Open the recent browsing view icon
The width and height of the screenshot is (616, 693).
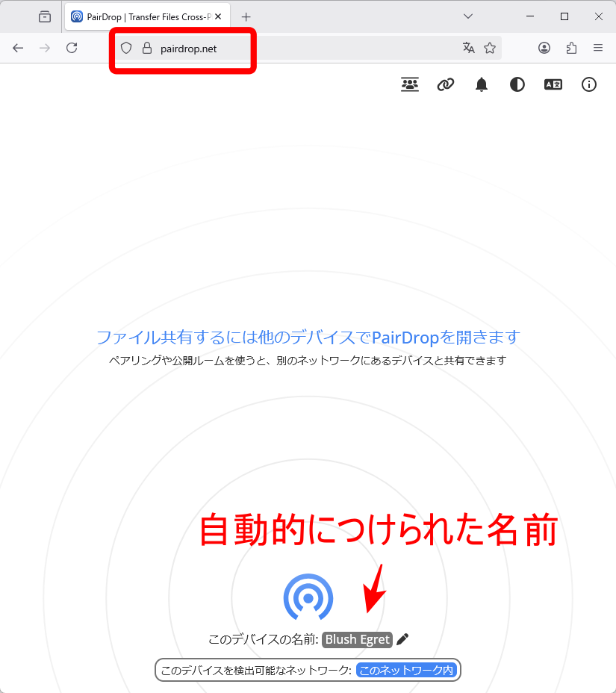pos(45,16)
